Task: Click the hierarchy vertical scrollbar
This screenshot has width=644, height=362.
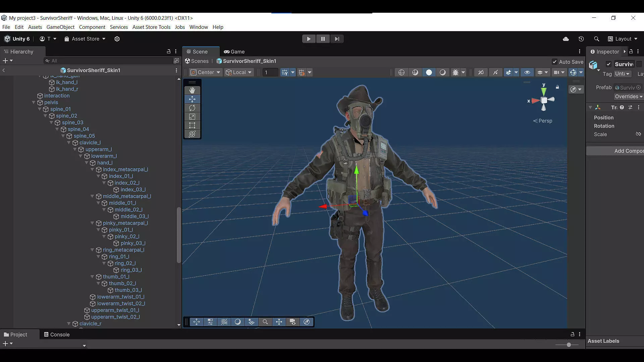Action: coord(179,235)
